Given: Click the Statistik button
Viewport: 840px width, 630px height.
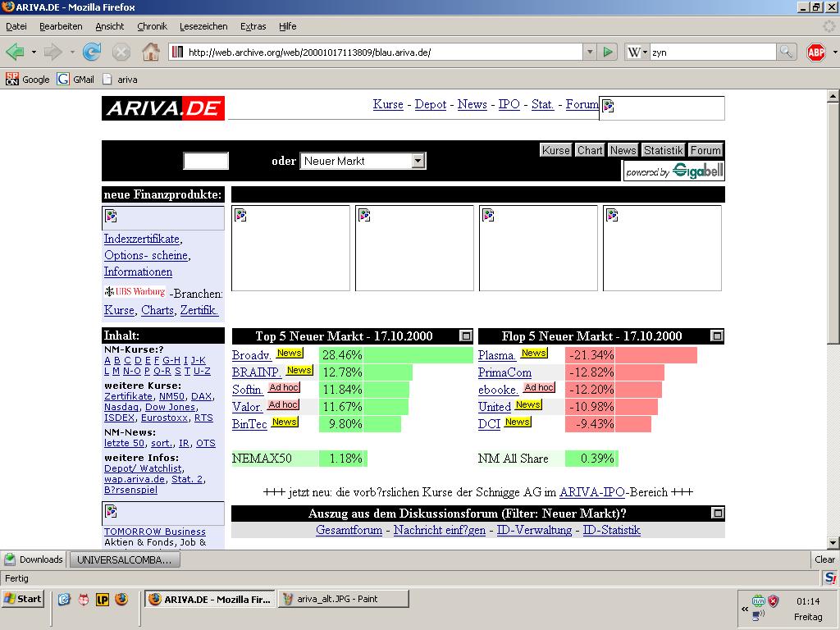Looking at the screenshot, I should tap(663, 150).
